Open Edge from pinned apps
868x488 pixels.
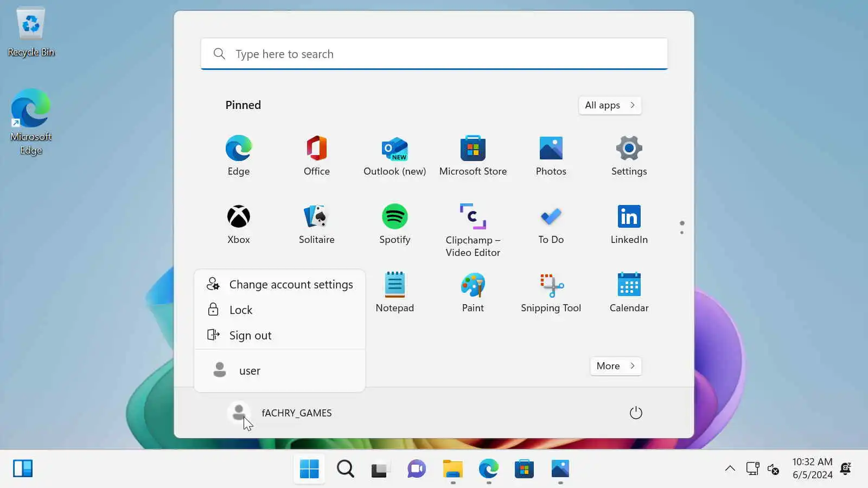[239, 156]
